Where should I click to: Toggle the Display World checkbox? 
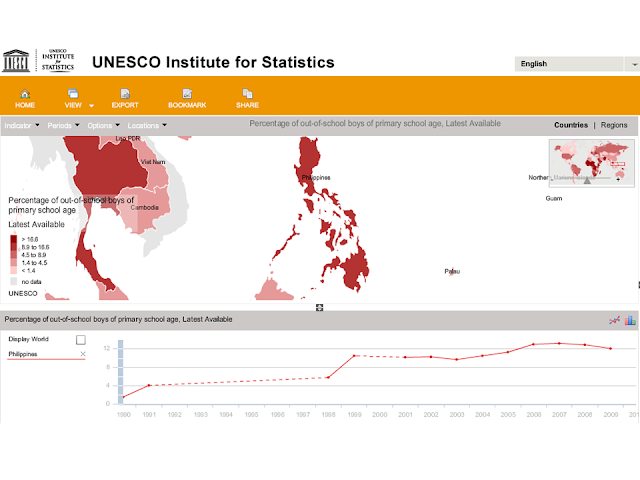pos(81,340)
